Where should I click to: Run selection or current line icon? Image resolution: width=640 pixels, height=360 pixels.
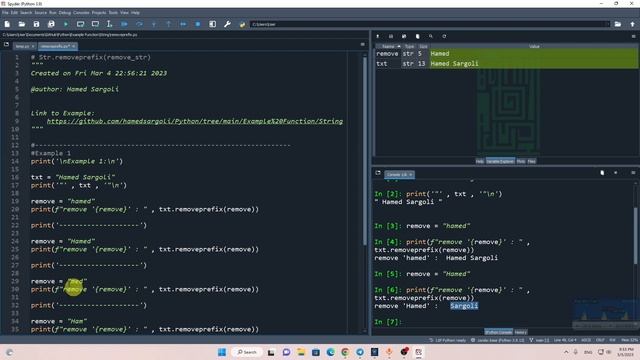(x=109, y=24)
